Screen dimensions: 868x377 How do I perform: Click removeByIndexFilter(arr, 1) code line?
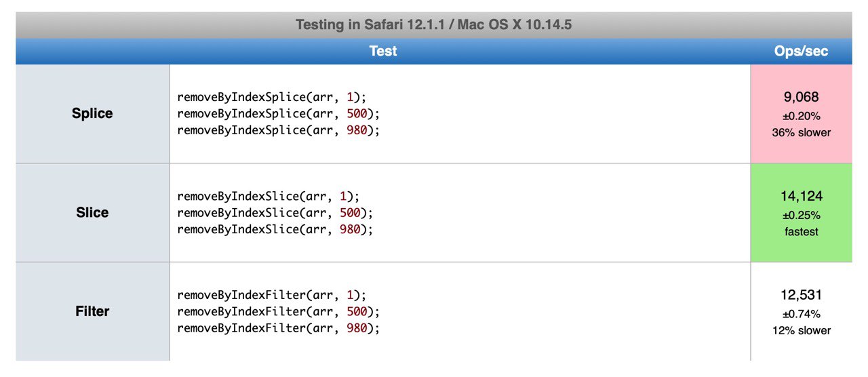pyautogui.click(x=272, y=296)
